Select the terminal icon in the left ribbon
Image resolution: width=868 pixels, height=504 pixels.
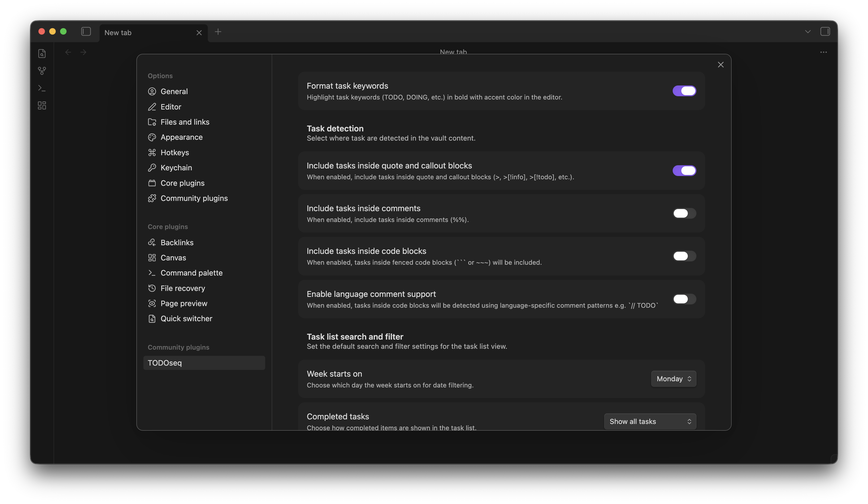[42, 88]
